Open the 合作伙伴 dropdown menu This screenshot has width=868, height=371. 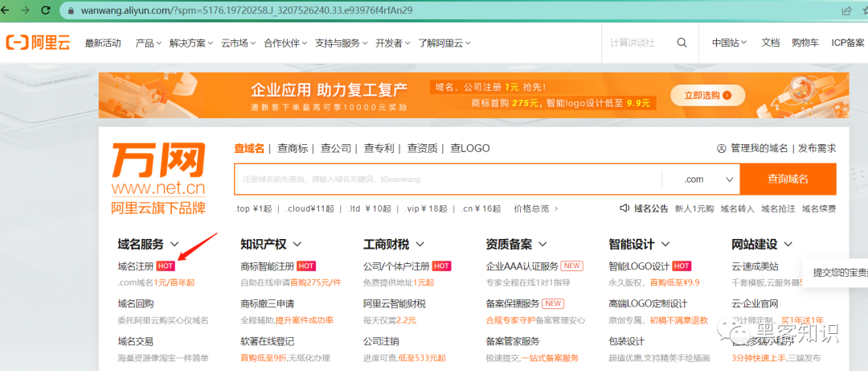pos(285,43)
